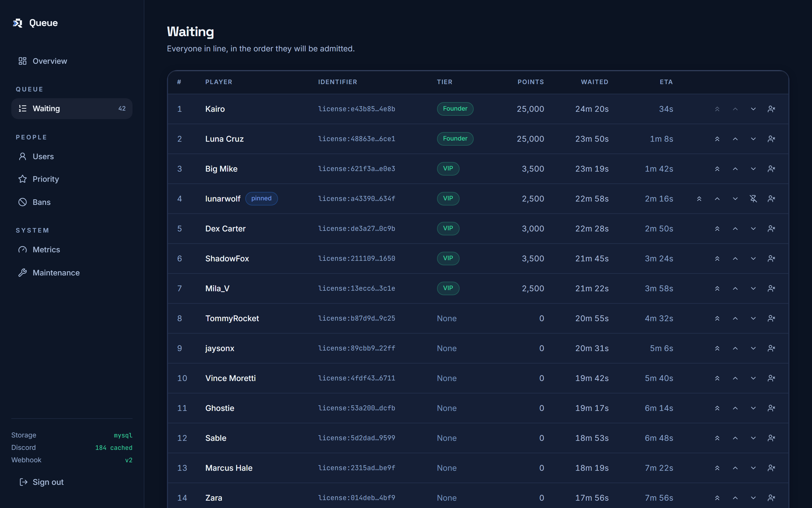Move Vince Moretti down one position
Viewport: 812px width, 508px height.
pyautogui.click(x=753, y=378)
